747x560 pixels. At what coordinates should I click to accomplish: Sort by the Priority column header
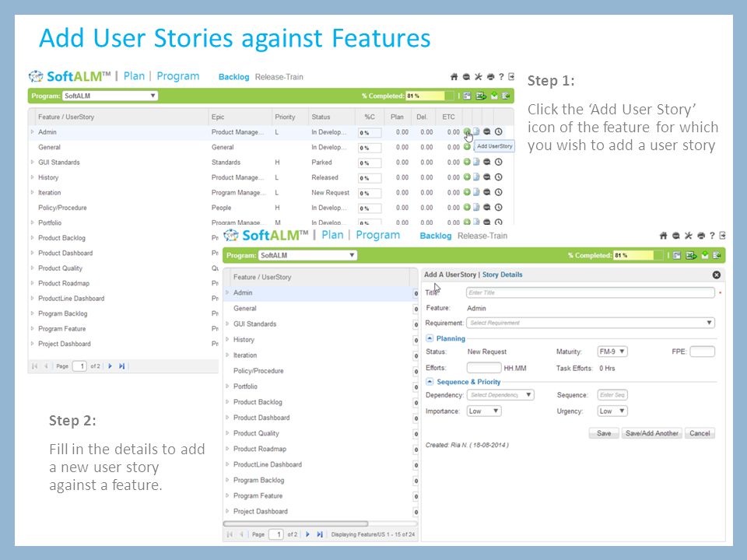pyautogui.click(x=285, y=117)
